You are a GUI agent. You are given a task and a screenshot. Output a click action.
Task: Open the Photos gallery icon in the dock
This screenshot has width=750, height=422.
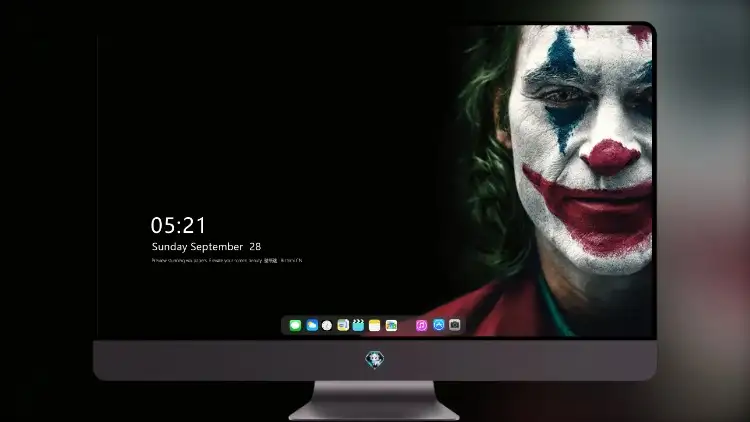click(x=391, y=325)
